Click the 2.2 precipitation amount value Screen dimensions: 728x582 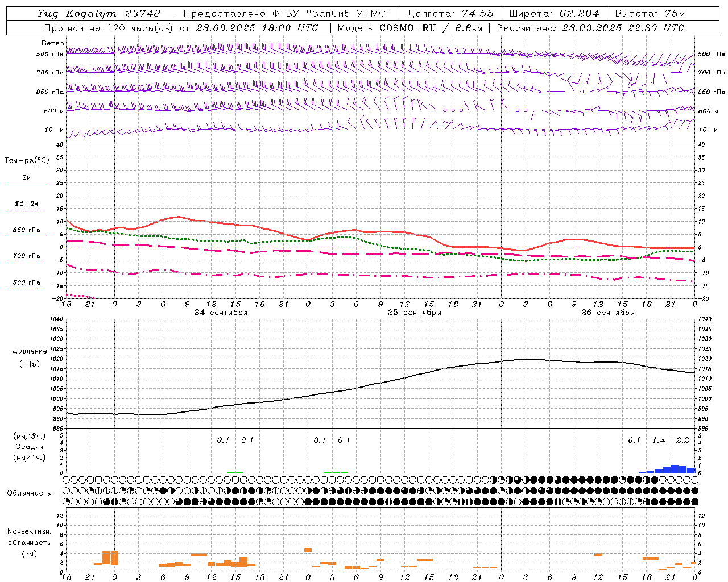[x=682, y=440]
